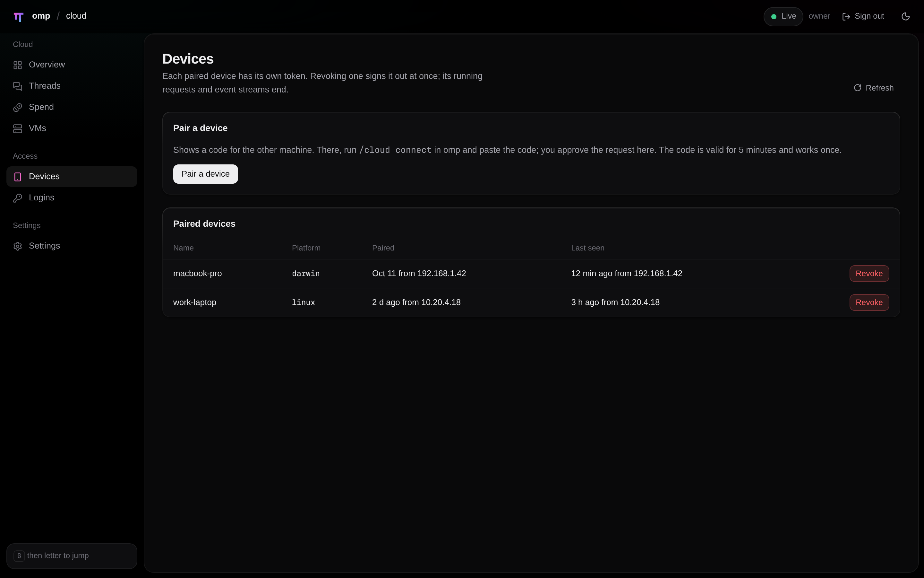Click the VMs server icon
Image resolution: width=924 pixels, height=578 pixels.
coord(18,129)
